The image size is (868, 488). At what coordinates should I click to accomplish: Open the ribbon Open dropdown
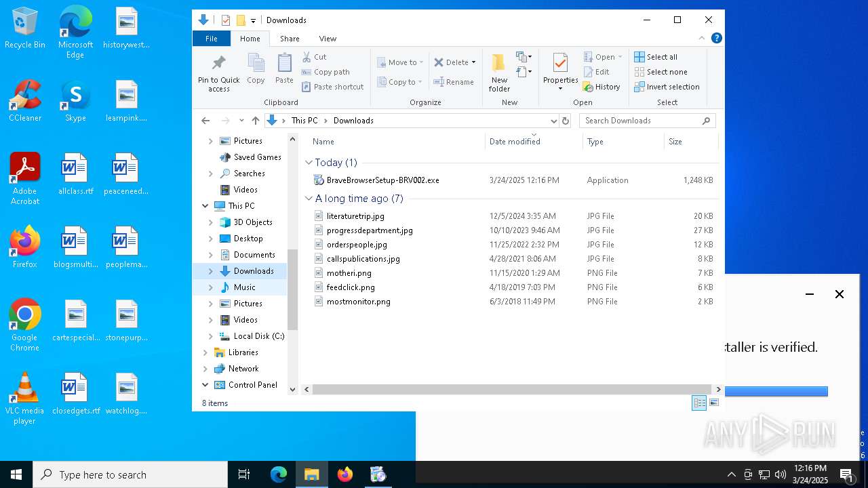point(602,57)
